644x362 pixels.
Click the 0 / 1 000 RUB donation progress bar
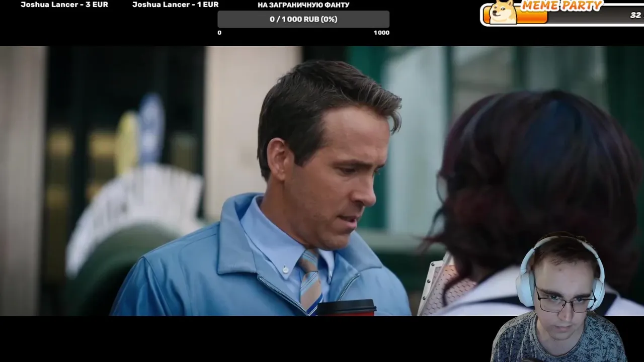point(303,19)
